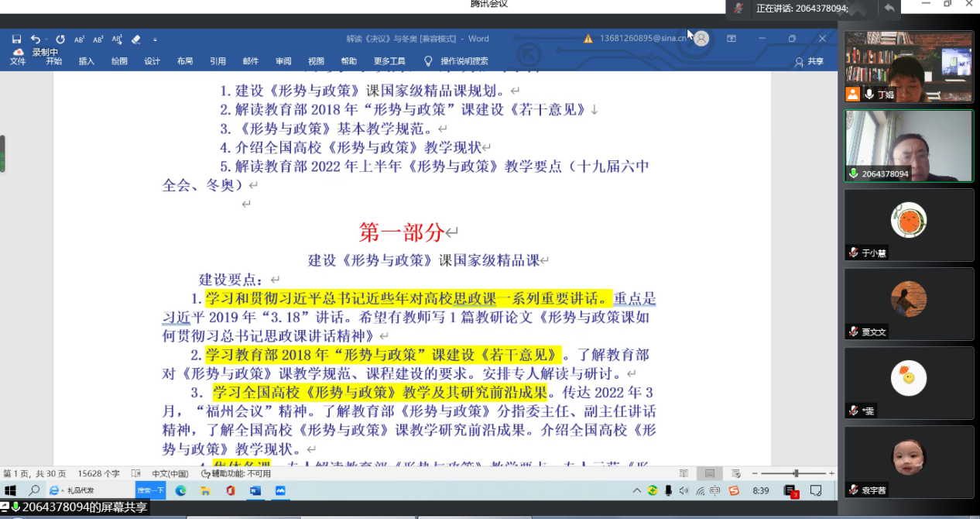Click the Tencent Meeting taskbar icon
980x519 pixels.
pos(280,490)
